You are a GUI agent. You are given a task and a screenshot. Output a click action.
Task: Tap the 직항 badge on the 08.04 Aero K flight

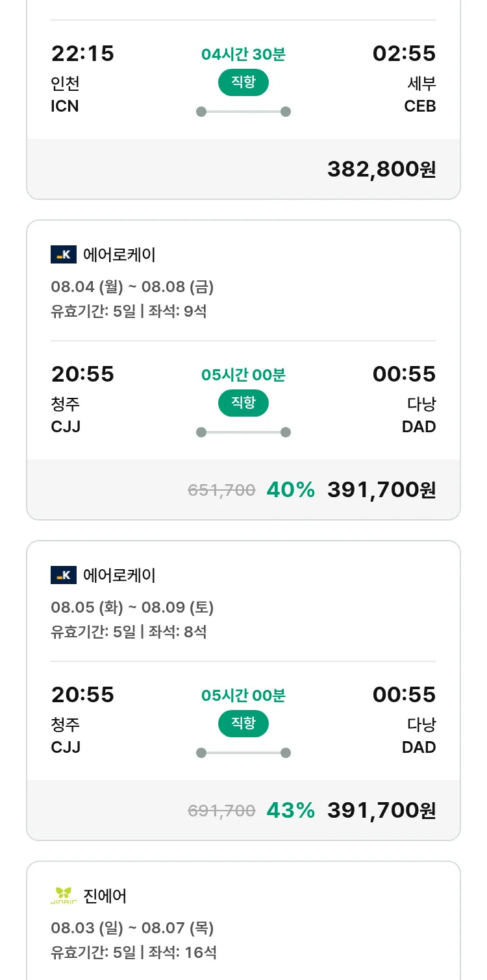tap(243, 403)
